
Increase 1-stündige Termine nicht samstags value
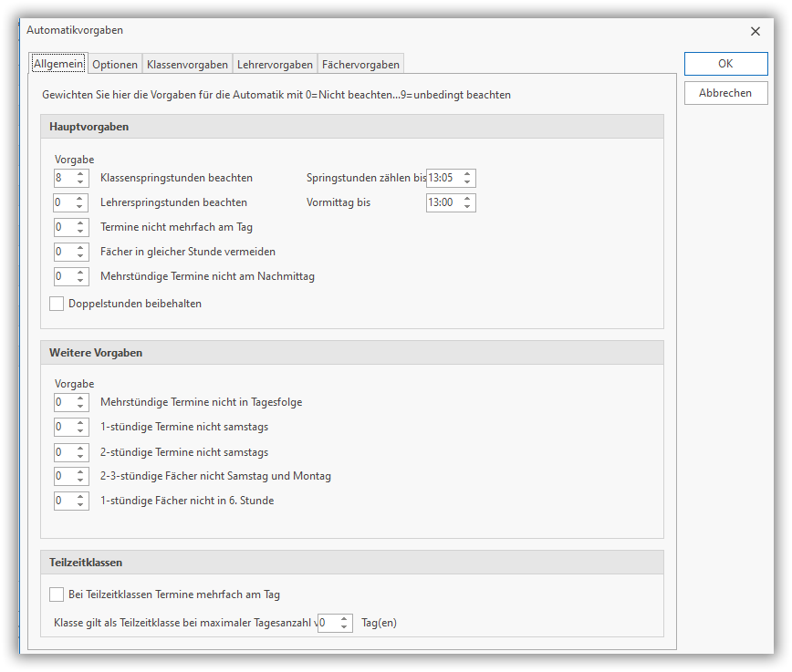coord(80,423)
